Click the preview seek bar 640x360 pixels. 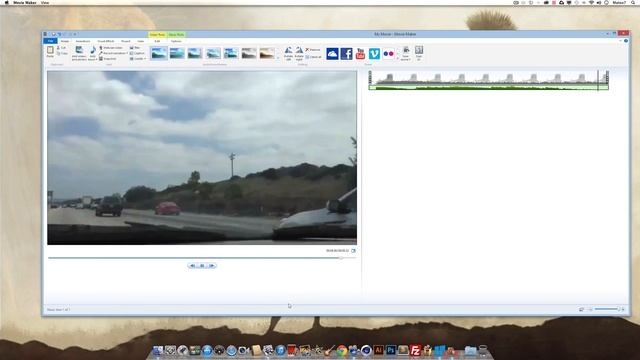point(202,258)
